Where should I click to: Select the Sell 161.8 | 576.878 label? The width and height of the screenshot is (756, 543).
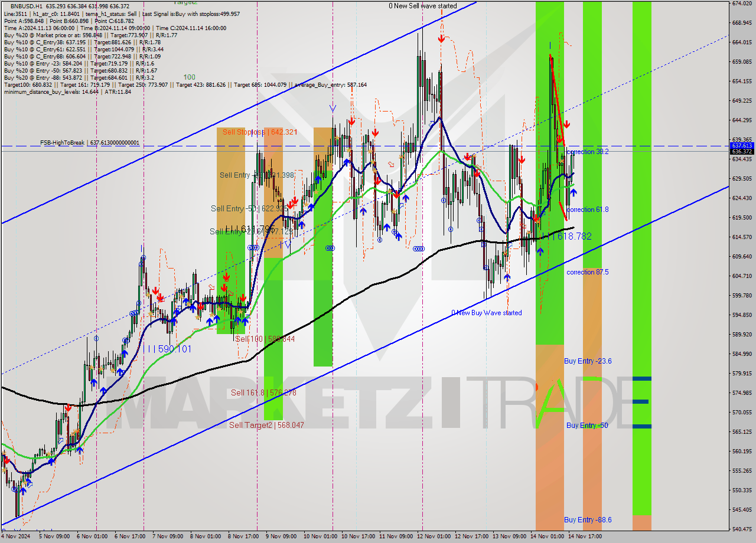click(263, 392)
